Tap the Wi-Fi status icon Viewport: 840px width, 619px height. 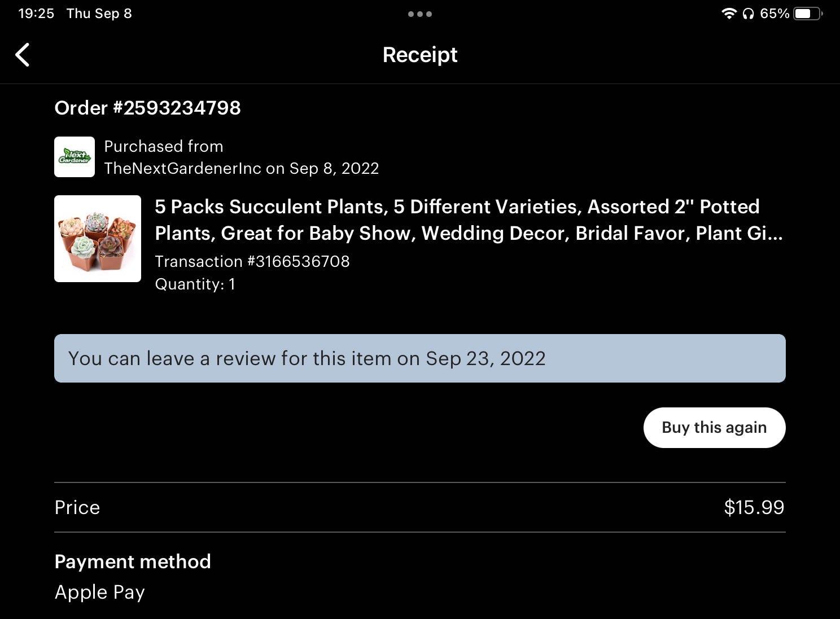point(729,14)
